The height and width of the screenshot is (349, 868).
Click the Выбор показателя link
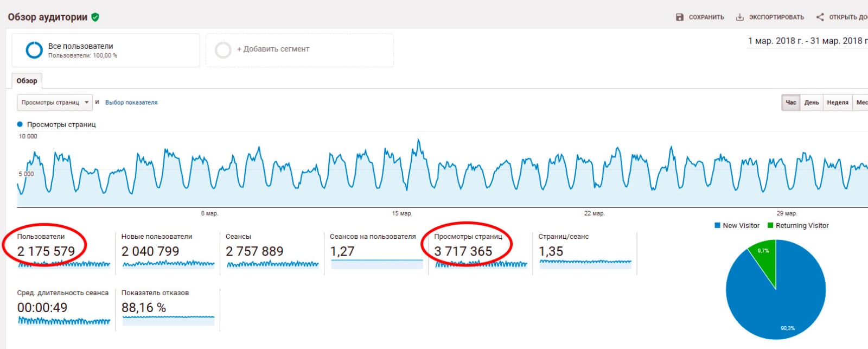click(x=131, y=103)
